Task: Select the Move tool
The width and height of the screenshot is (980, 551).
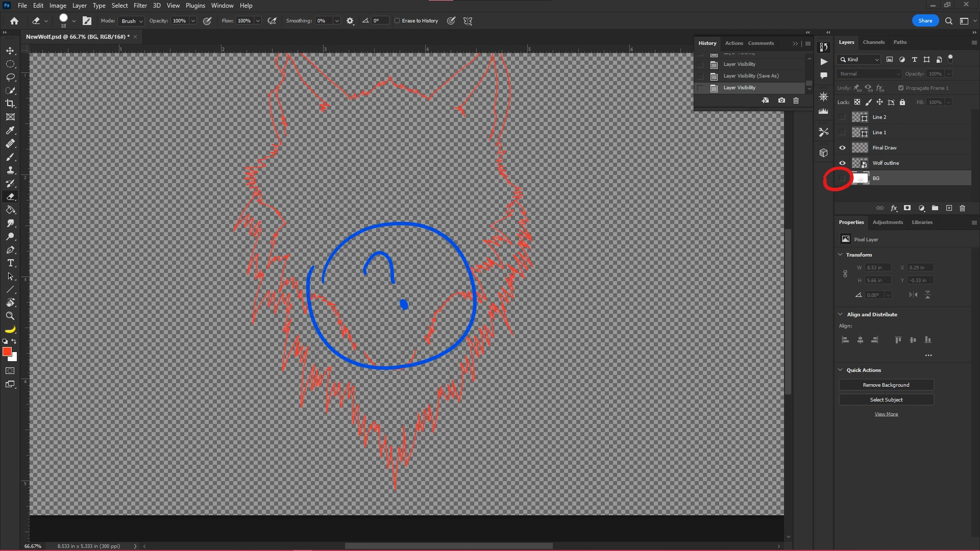Action: point(10,51)
